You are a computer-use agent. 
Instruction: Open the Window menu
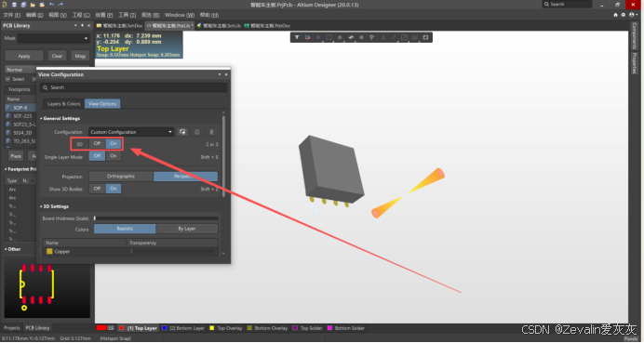coord(180,15)
